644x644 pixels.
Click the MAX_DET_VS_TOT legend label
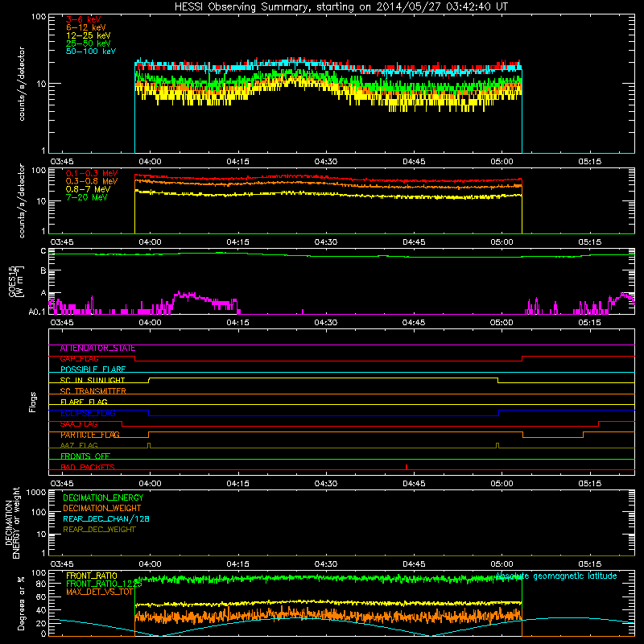click(99, 592)
